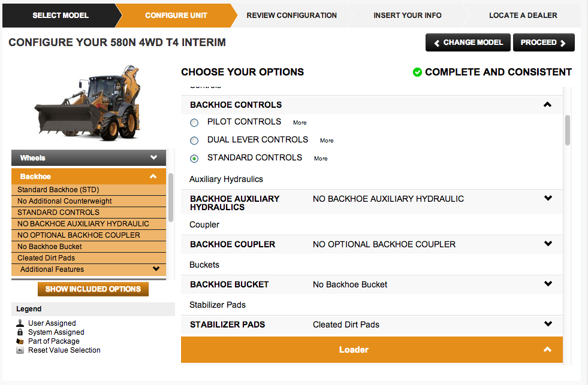Select the Standard Controls radio button
Viewport: 588px width, 385px height.
[194, 157]
